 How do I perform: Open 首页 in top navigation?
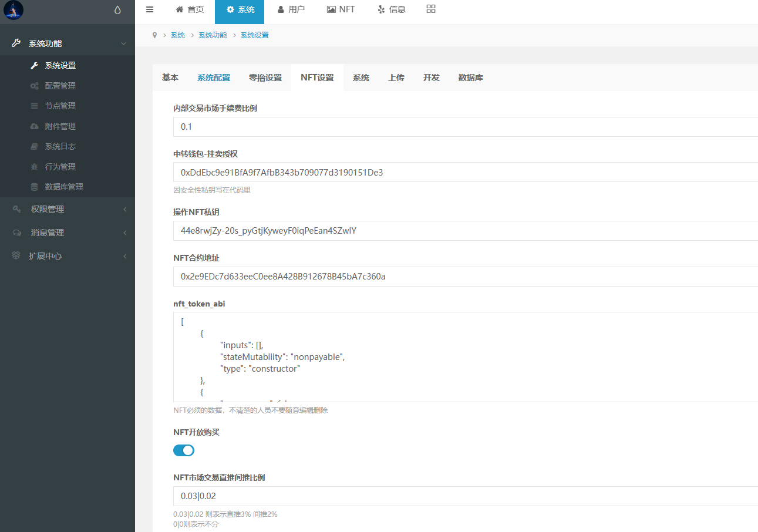pos(190,9)
